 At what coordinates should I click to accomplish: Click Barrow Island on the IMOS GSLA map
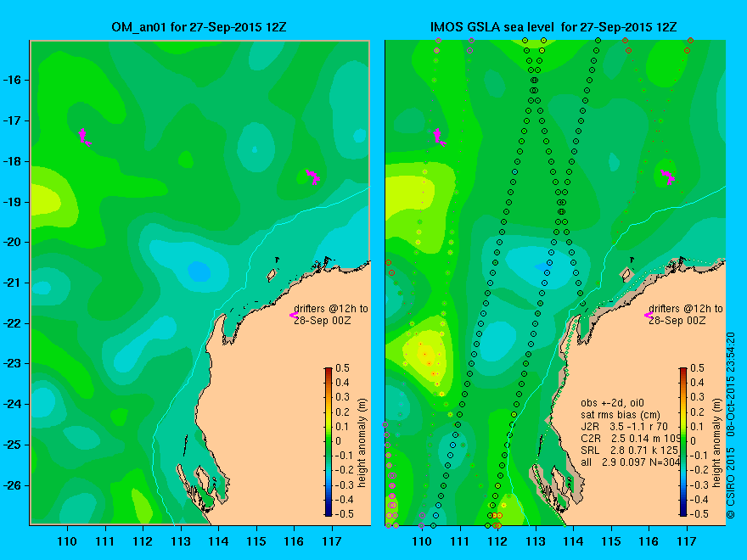626,275
